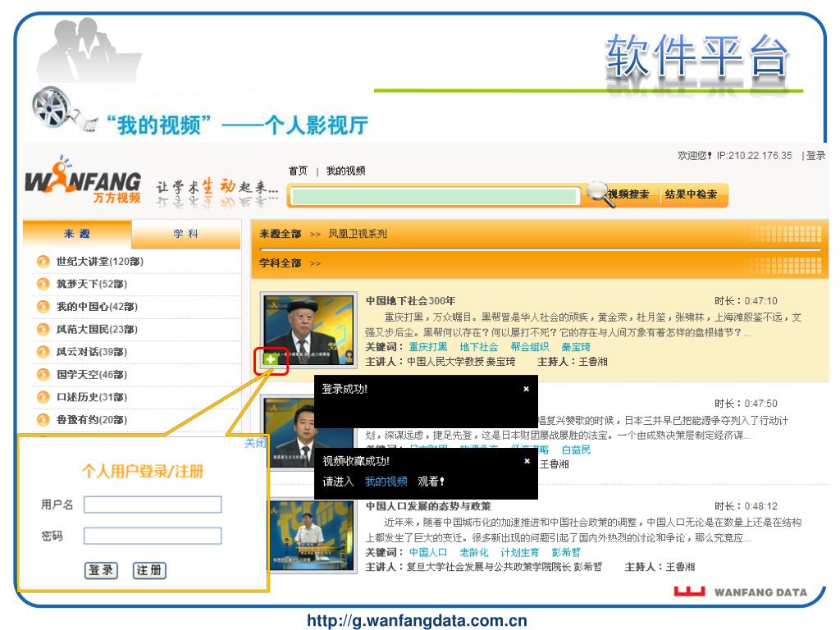Open 我的视频 in top navigation
Image resolution: width=840 pixels, height=630 pixels.
pyautogui.click(x=345, y=171)
